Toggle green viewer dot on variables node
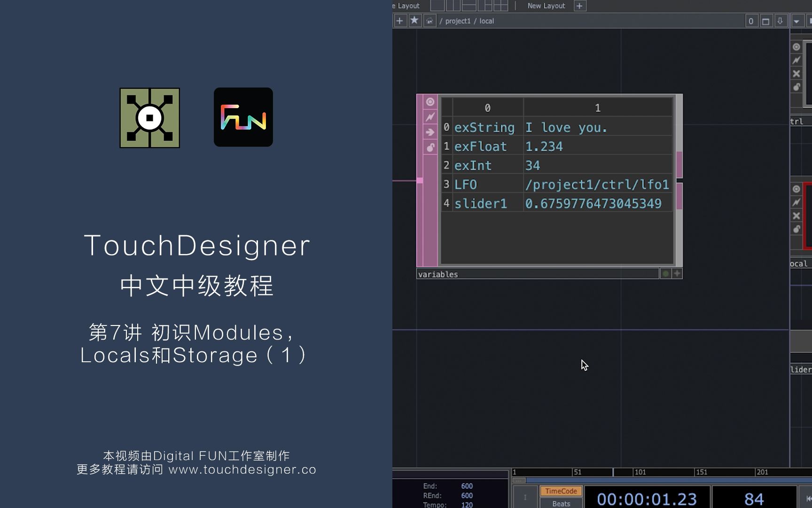 (665, 274)
